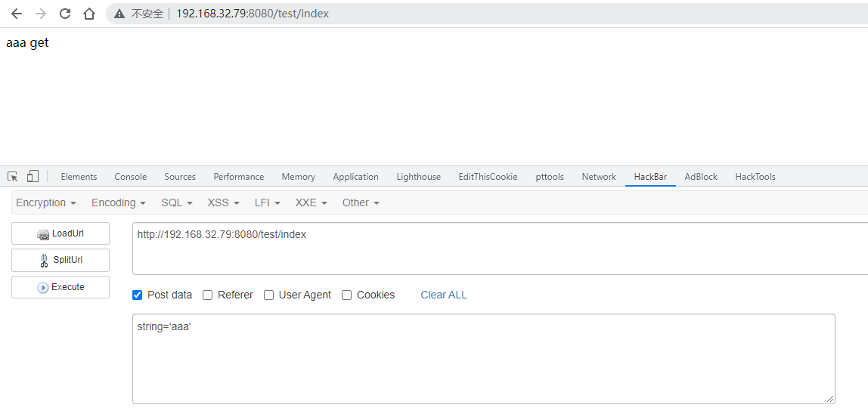
Task: Click the LoadUrl button
Action: 60,233
